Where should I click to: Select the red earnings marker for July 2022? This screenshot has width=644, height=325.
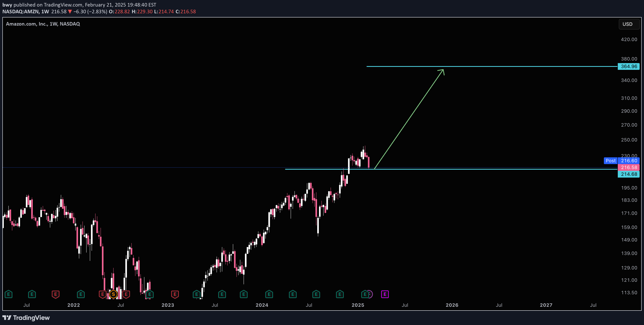point(126,294)
